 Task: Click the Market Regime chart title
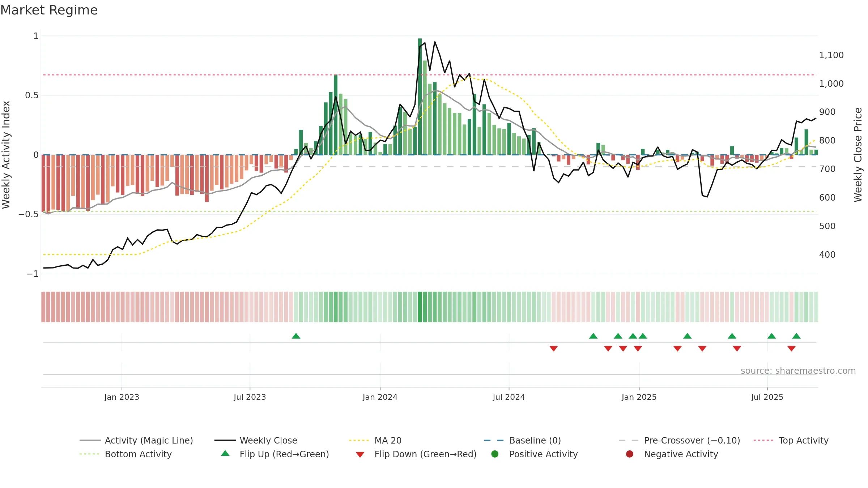coord(49,10)
